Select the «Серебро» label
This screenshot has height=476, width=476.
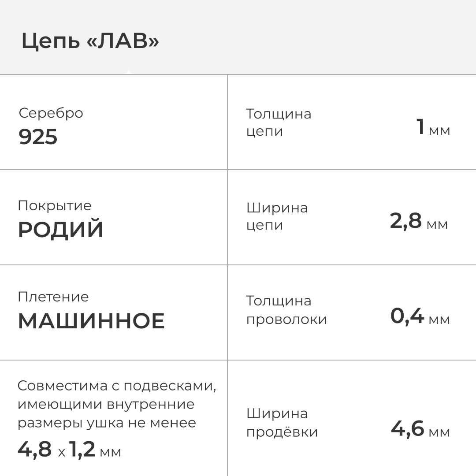pyautogui.click(x=51, y=113)
